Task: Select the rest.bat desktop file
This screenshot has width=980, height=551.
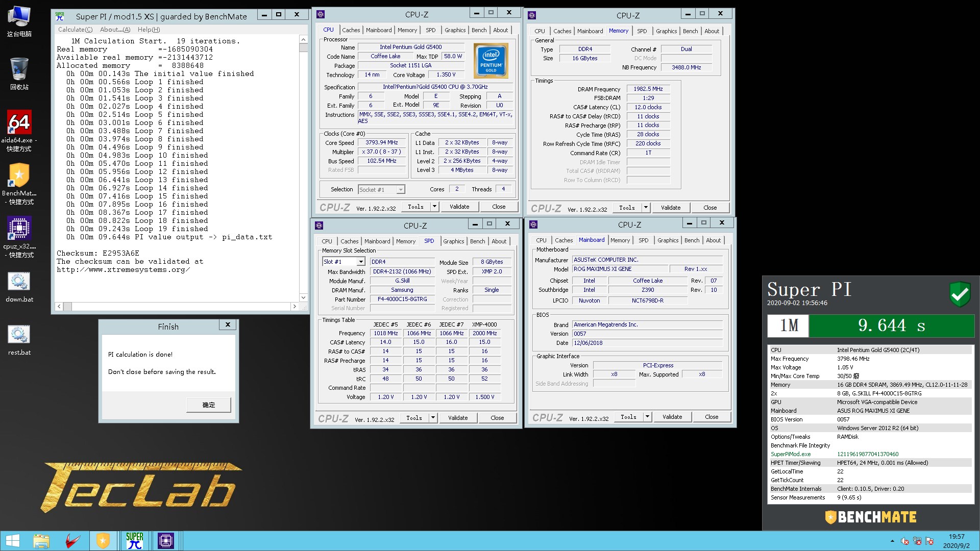Action: click(19, 340)
